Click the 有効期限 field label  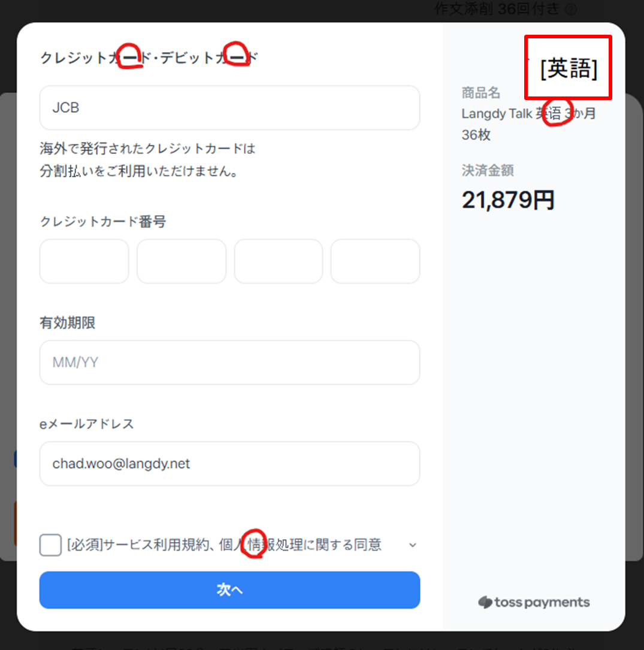(68, 322)
